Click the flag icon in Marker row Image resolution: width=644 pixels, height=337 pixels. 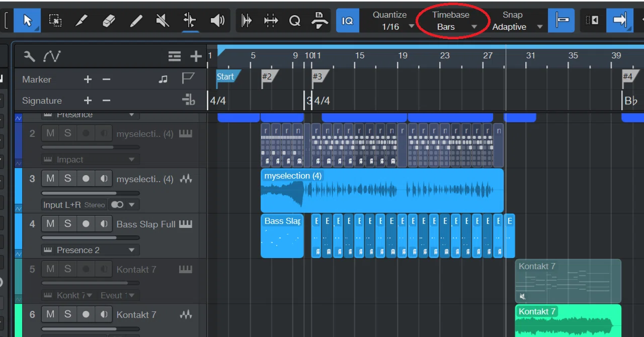[x=188, y=79]
